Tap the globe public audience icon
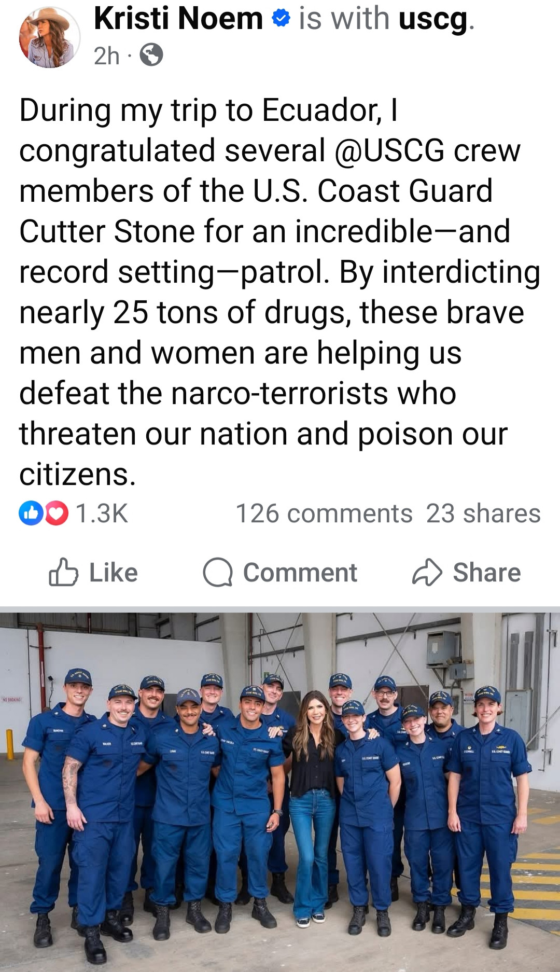The image size is (560, 972). pyautogui.click(x=151, y=55)
